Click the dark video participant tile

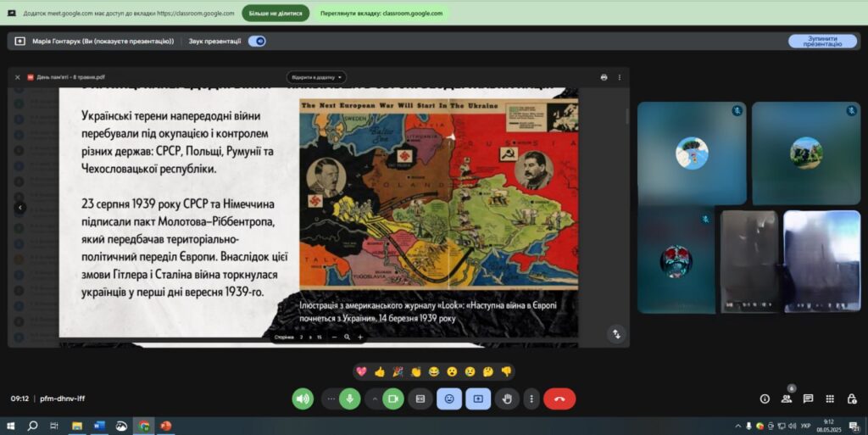[x=749, y=261]
